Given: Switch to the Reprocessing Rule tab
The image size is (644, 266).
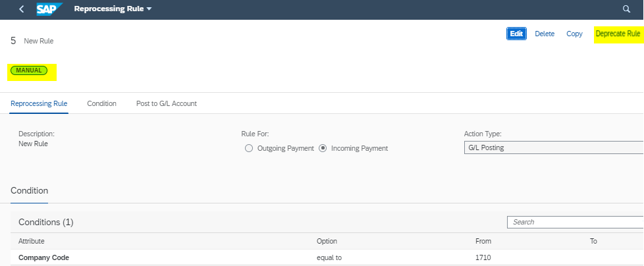Looking at the screenshot, I should [x=39, y=103].
